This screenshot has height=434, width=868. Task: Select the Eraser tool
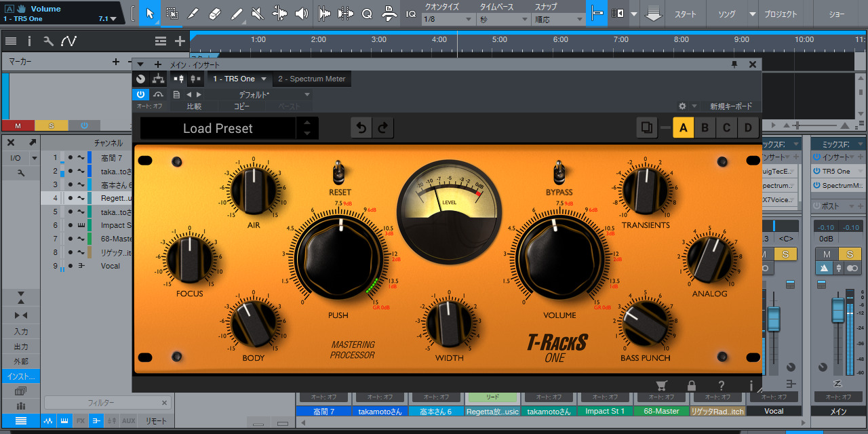tap(214, 14)
